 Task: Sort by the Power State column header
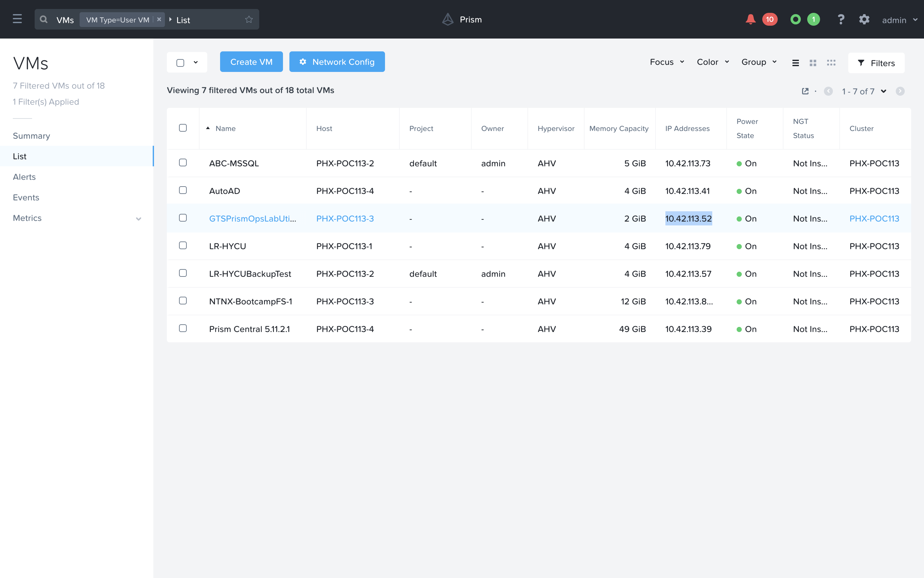tap(747, 128)
